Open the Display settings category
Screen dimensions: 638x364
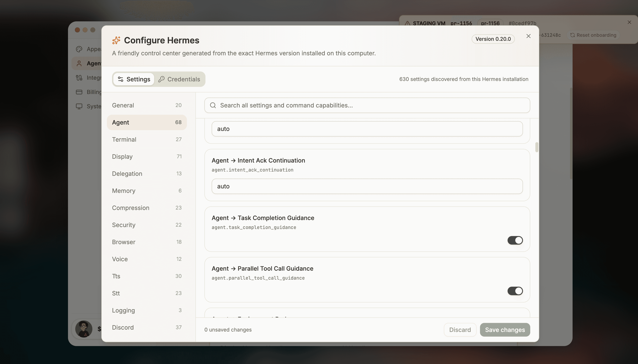click(147, 157)
